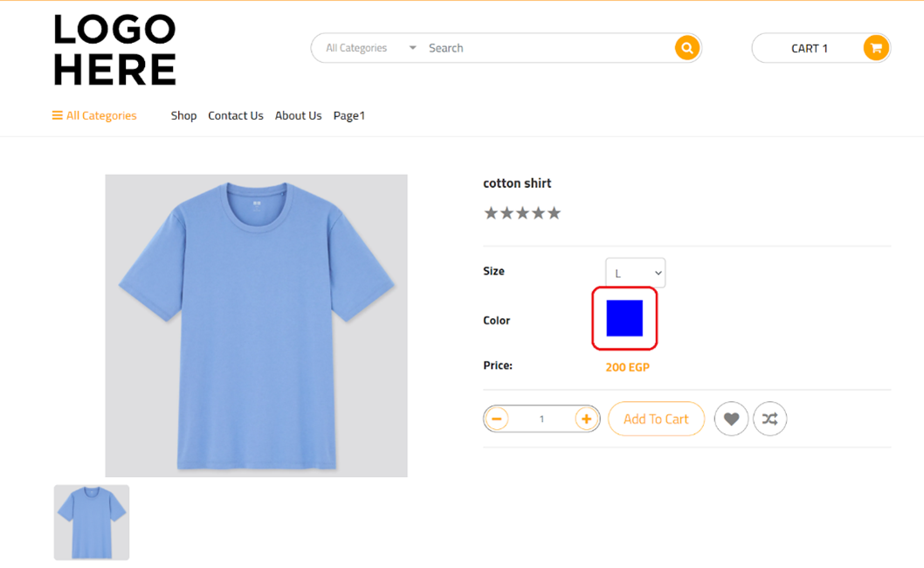Open the orange shopping cart icon
This screenshot has width=924, height=568.
click(x=876, y=48)
